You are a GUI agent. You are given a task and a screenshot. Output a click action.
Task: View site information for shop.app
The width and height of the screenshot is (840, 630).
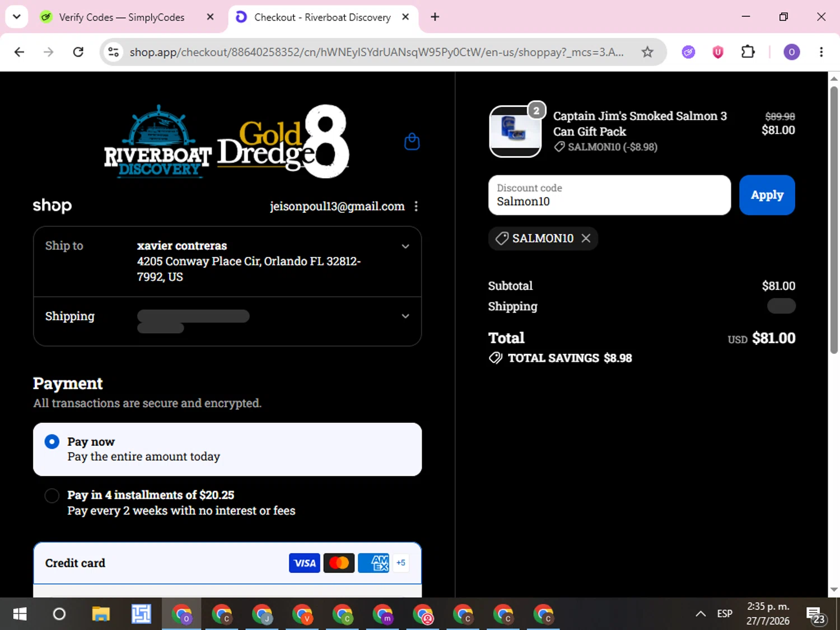[114, 52]
